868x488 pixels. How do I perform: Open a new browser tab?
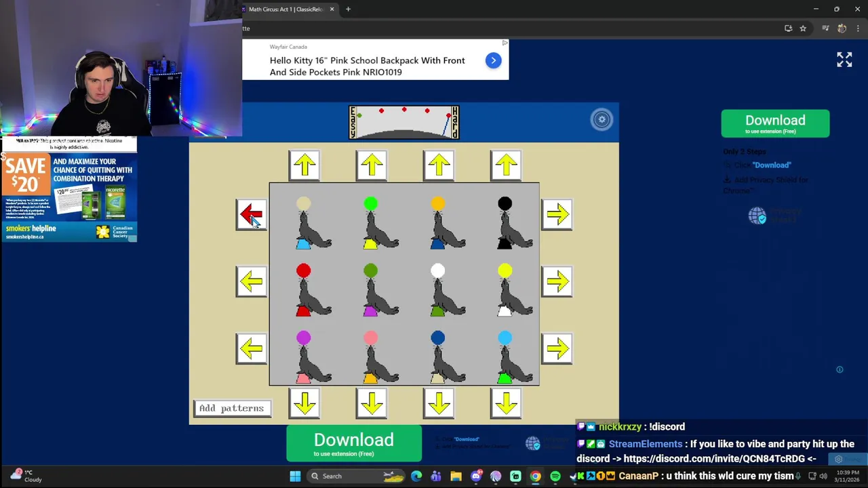point(348,9)
